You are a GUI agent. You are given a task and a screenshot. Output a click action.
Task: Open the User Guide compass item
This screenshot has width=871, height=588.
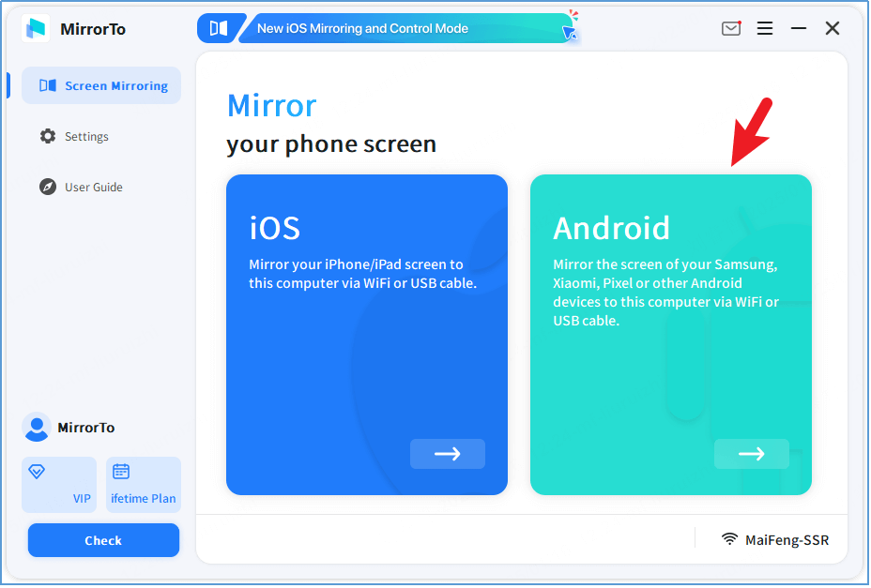[93, 187]
